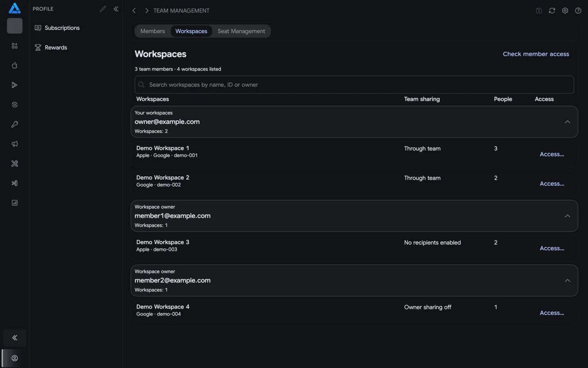The height and width of the screenshot is (368, 588).
Task: Click the save disk icon in header
Action: click(539, 11)
